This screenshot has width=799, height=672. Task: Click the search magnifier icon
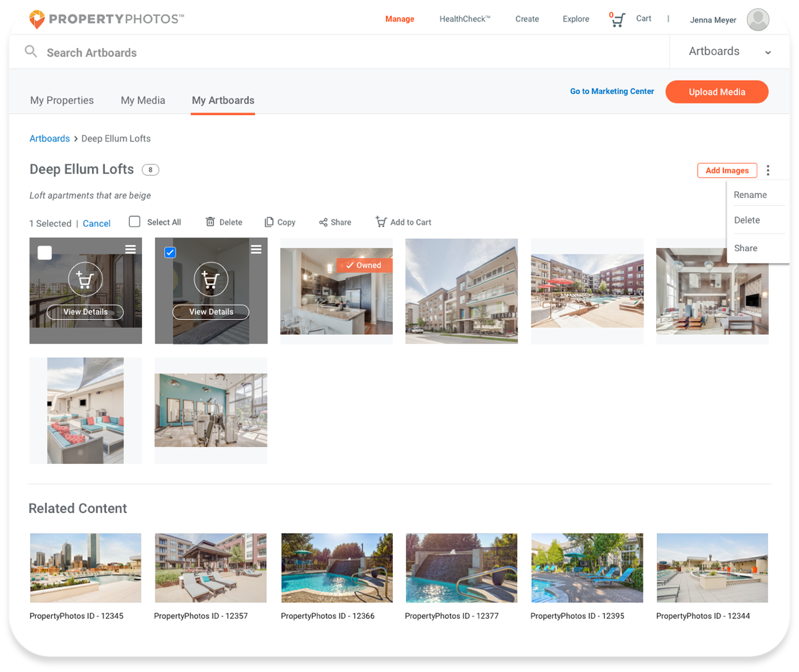pos(31,52)
